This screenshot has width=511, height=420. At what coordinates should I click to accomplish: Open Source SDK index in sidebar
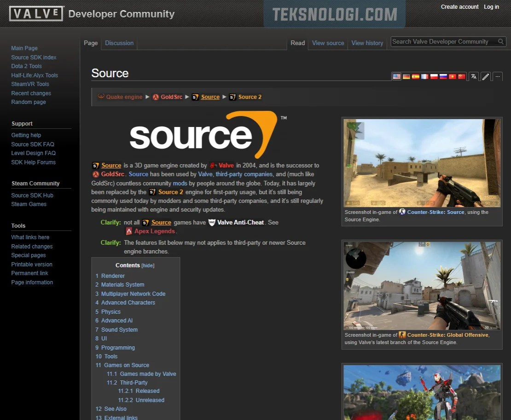[34, 58]
